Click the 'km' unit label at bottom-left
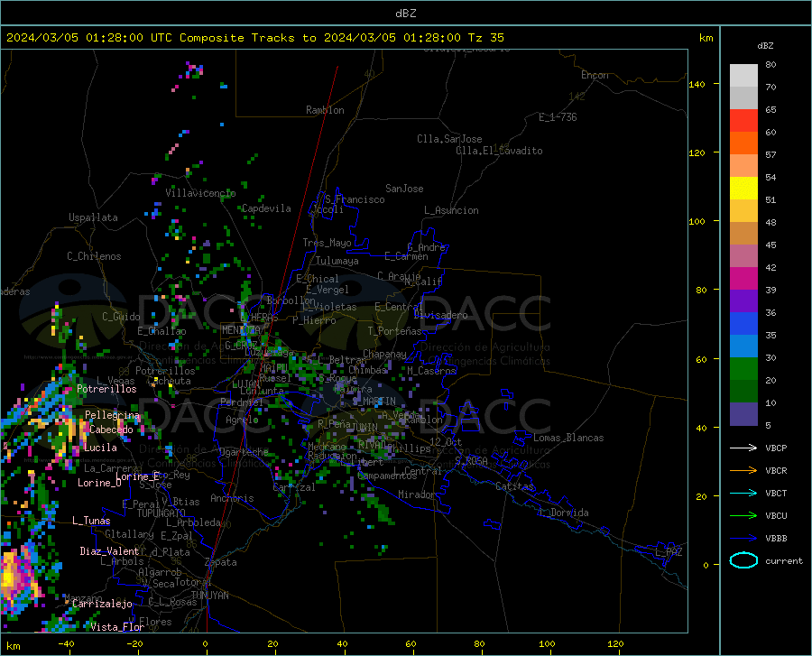 (x=13, y=646)
